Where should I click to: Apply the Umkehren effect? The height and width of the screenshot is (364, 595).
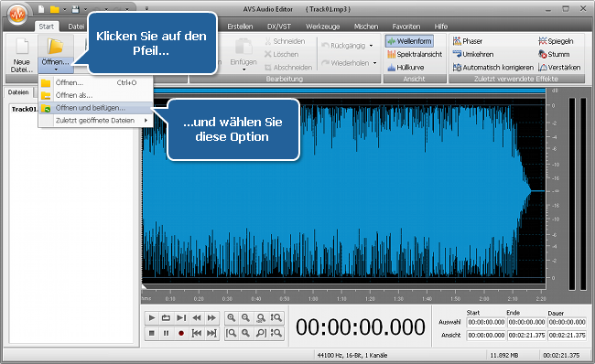click(473, 54)
